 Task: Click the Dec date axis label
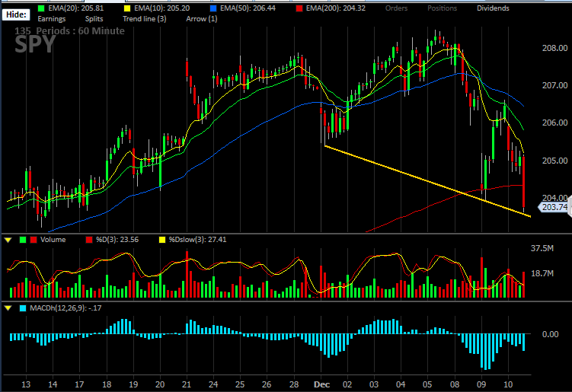click(x=321, y=384)
